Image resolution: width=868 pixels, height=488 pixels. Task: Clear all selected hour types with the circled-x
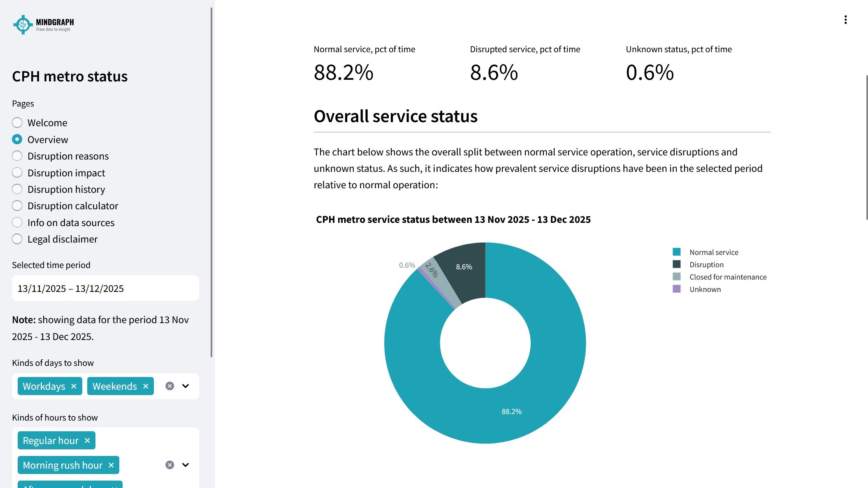(x=169, y=465)
